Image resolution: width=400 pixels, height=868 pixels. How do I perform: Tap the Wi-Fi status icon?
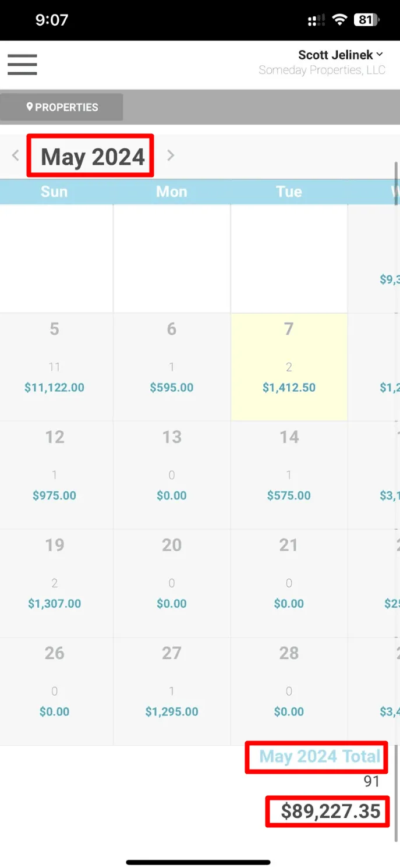[x=339, y=20]
